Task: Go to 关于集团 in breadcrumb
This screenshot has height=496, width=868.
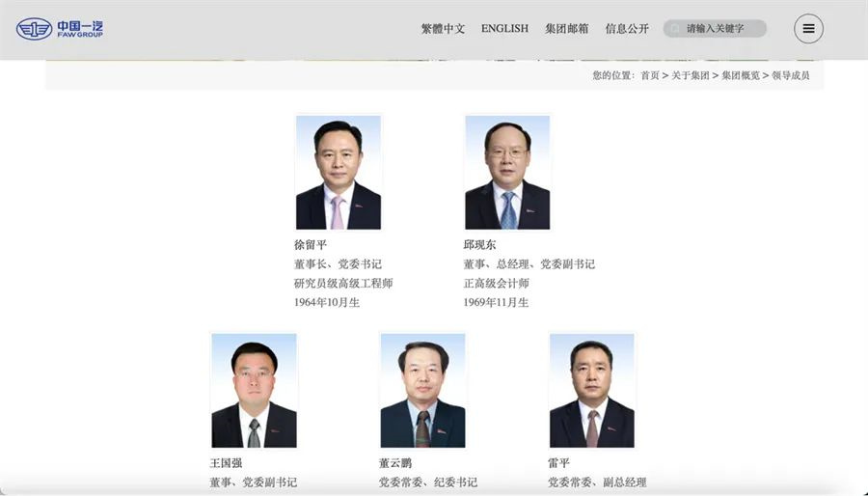Action: click(x=691, y=75)
